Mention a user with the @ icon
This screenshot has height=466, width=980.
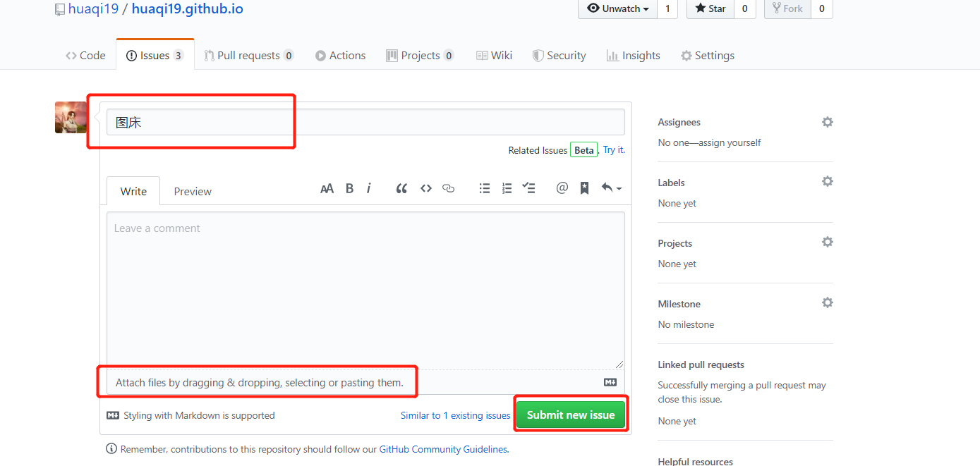pyautogui.click(x=562, y=188)
